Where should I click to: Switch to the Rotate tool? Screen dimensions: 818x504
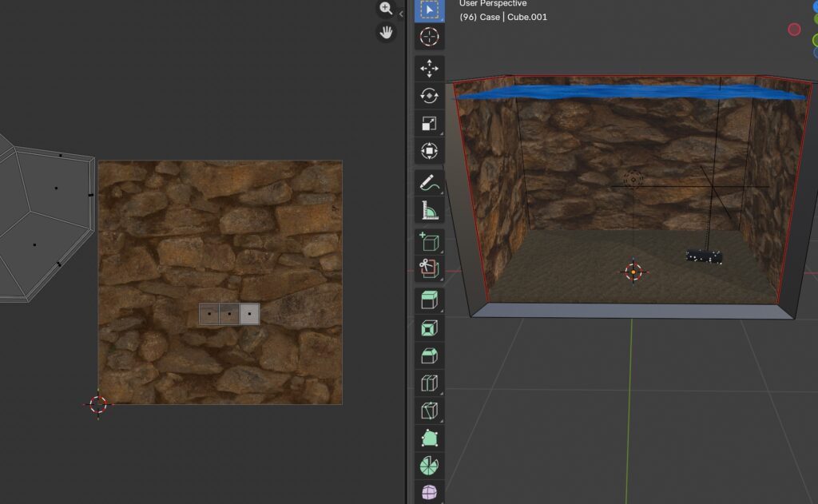tap(430, 96)
